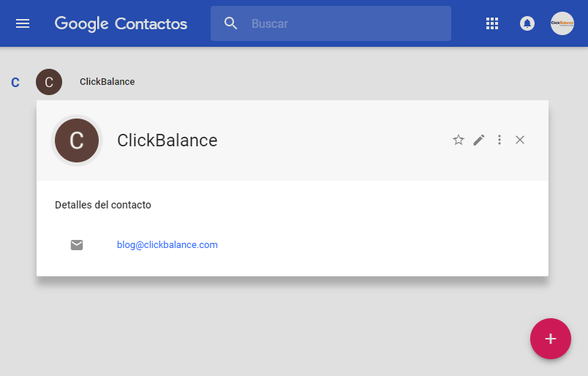Open the Google apps grid

[492, 23]
